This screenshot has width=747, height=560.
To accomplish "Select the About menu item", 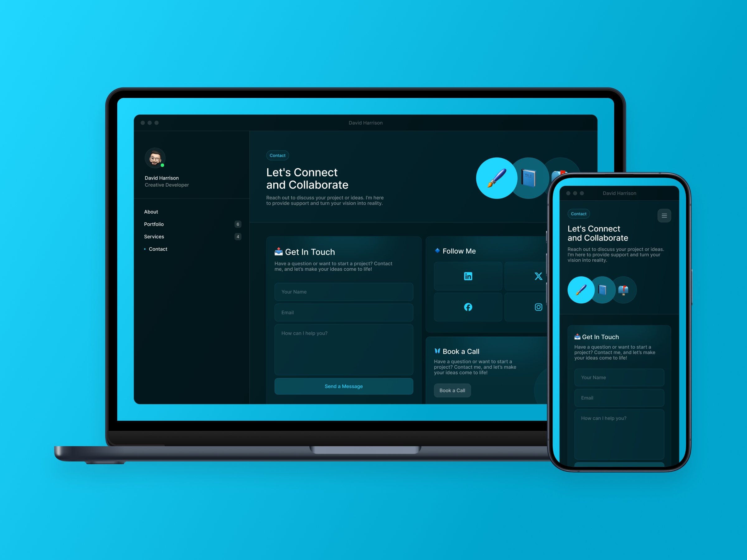I will pos(151,211).
